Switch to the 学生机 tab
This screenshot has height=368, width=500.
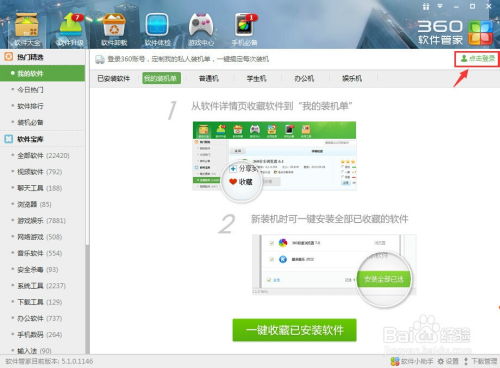pyautogui.click(x=256, y=79)
